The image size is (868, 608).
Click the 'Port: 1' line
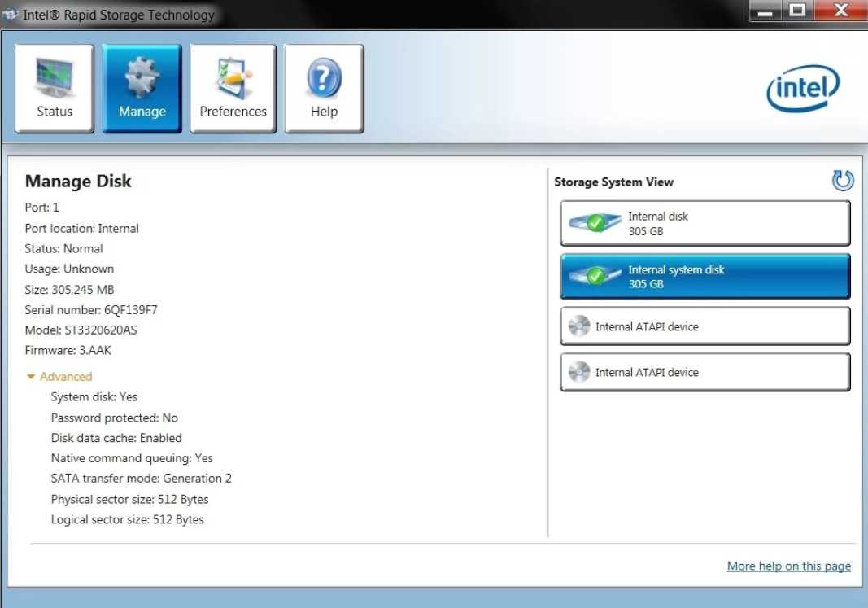click(x=41, y=208)
